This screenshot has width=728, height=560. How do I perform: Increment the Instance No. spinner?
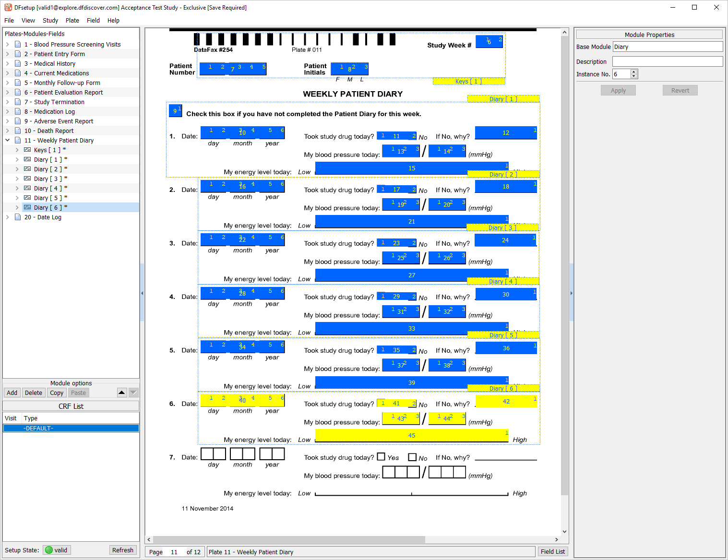[634, 72]
